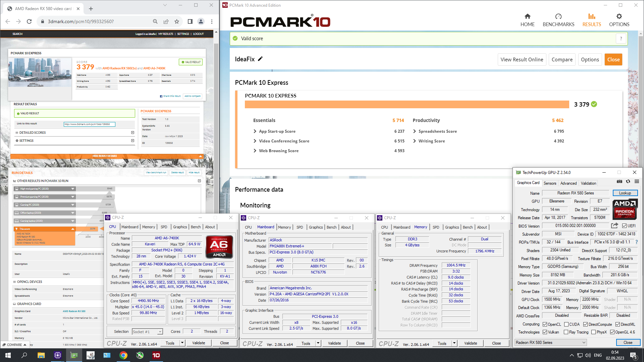The height and width of the screenshot is (362, 644).
Task: Refresh GPU-Z readings
Action: (628, 181)
